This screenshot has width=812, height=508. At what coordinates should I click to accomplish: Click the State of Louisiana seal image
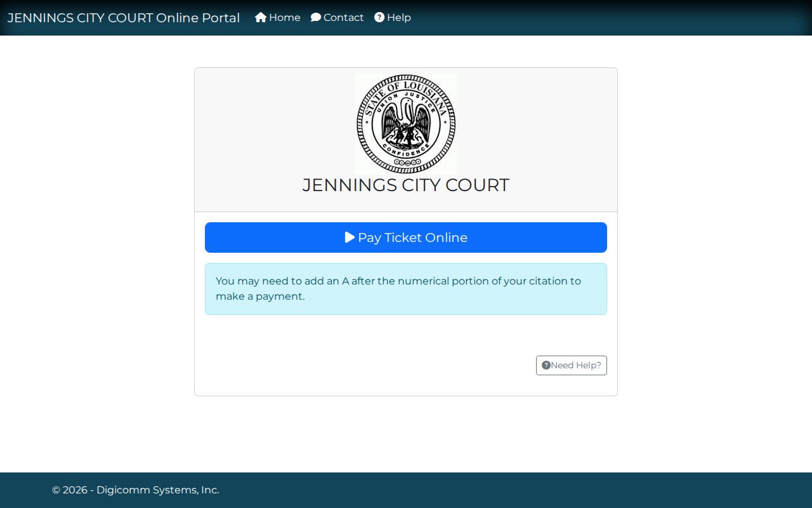tap(406, 123)
